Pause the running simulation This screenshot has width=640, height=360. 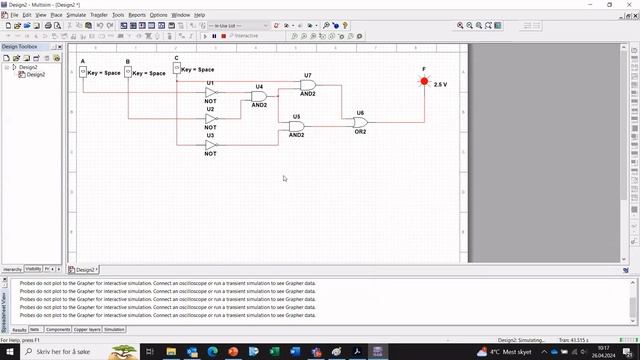(214, 36)
